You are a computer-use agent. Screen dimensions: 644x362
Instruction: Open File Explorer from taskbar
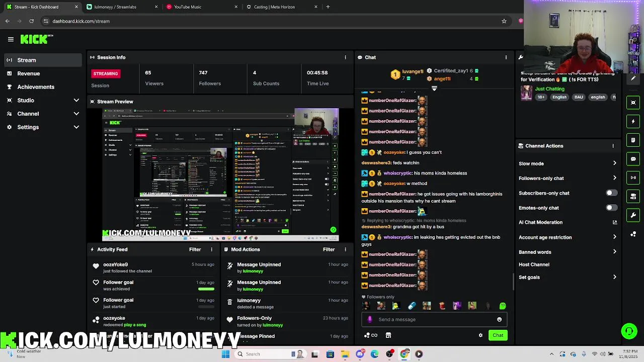(345, 354)
